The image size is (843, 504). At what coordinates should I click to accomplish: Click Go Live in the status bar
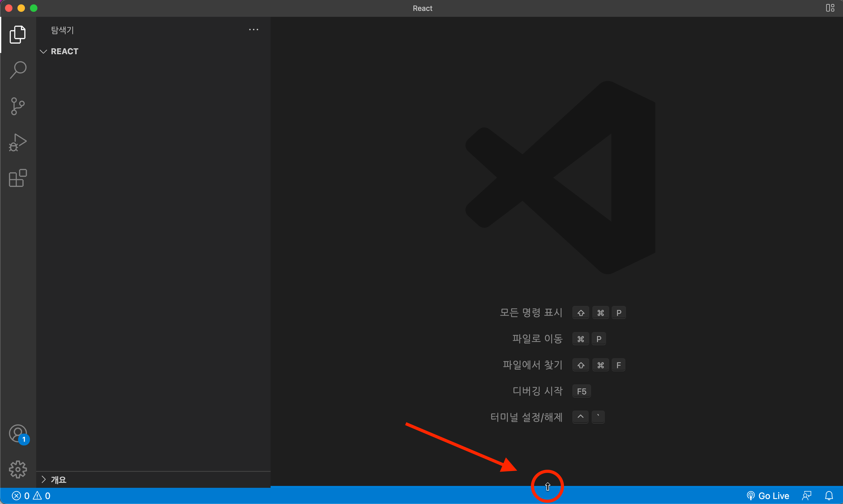[768, 496]
